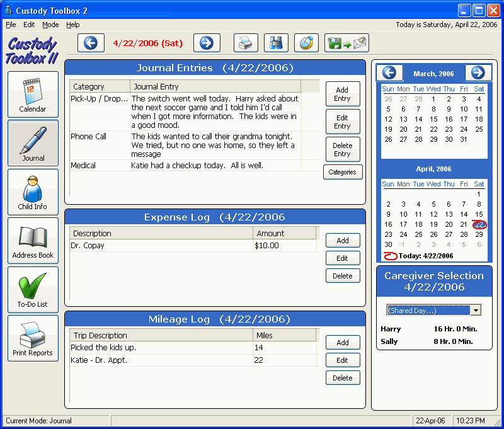Screen dimensions: 504x429
Task: Add a new mileage log trip
Action: (343, 343)
